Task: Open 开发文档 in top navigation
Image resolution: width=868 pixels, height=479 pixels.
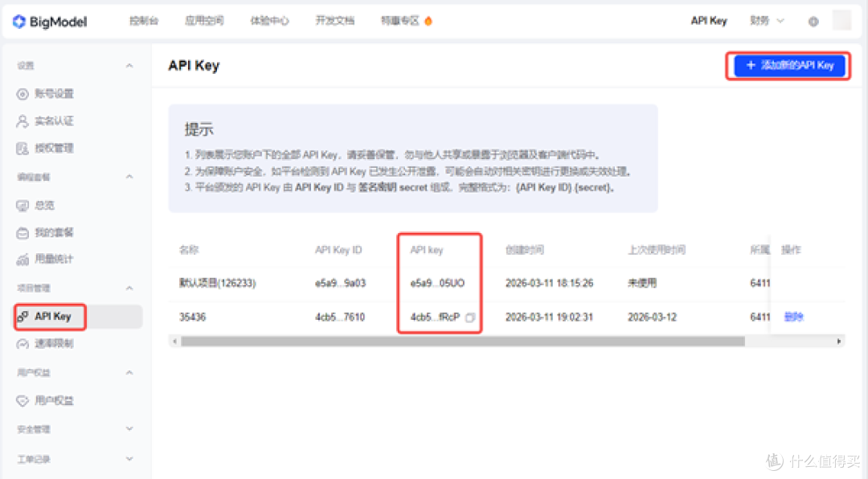Action: 335,21
